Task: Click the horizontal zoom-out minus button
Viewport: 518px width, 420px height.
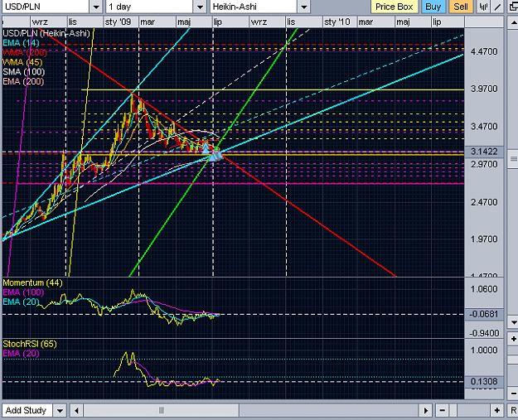Action: click(x=442, y=410)
